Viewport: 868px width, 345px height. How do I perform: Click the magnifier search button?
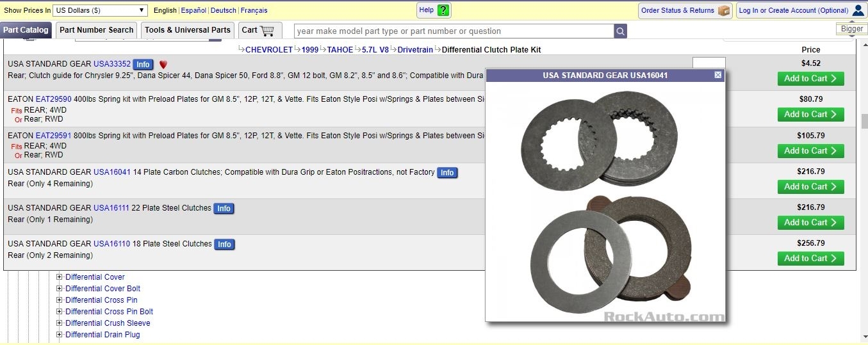point(620,31)
